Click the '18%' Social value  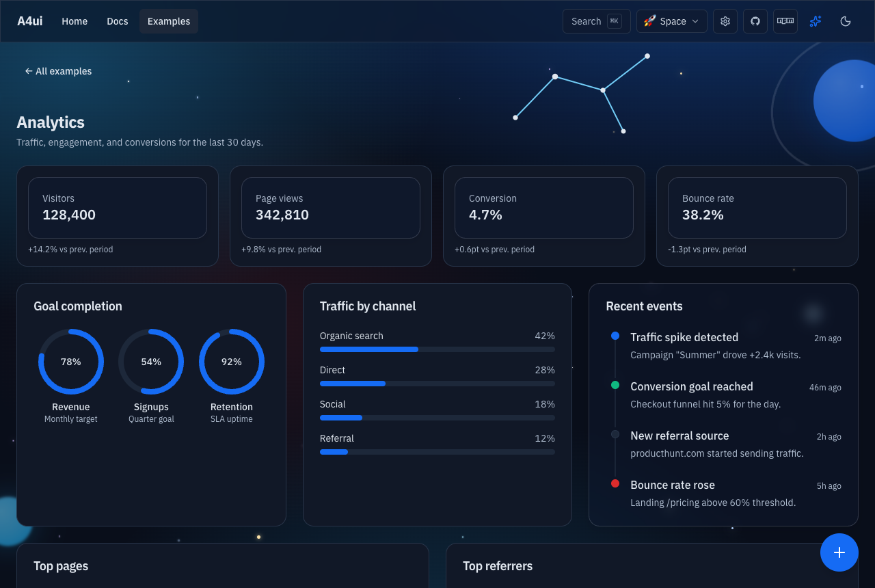point(545,404)
